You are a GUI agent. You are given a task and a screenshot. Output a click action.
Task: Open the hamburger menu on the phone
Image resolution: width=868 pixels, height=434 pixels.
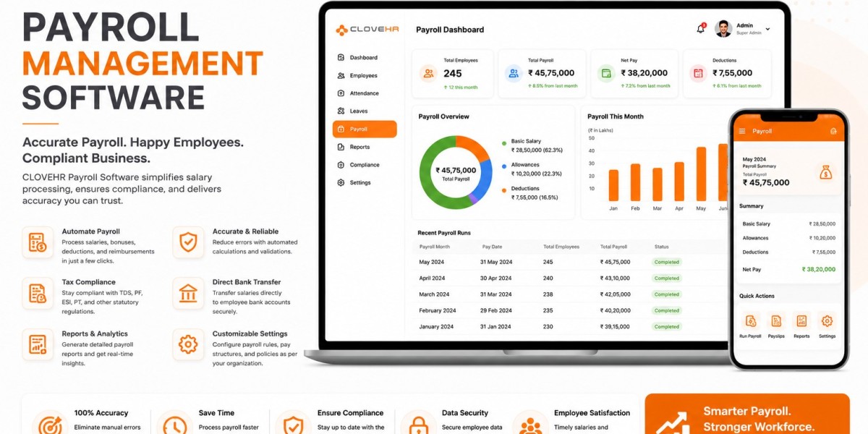coord(741,131)
